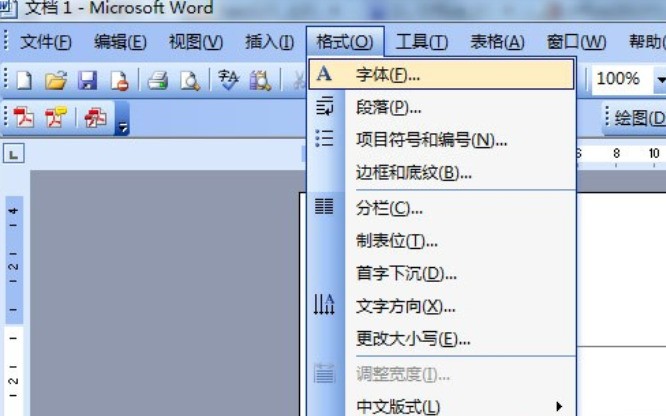Click into the 100% zoom field

click(x=622, y=79)
